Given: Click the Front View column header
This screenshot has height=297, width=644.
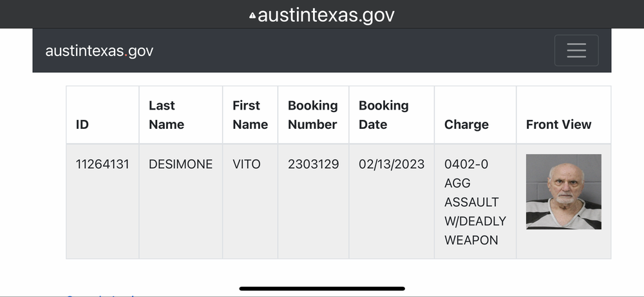Looking at the screenshot, I should tap(558, 124).
